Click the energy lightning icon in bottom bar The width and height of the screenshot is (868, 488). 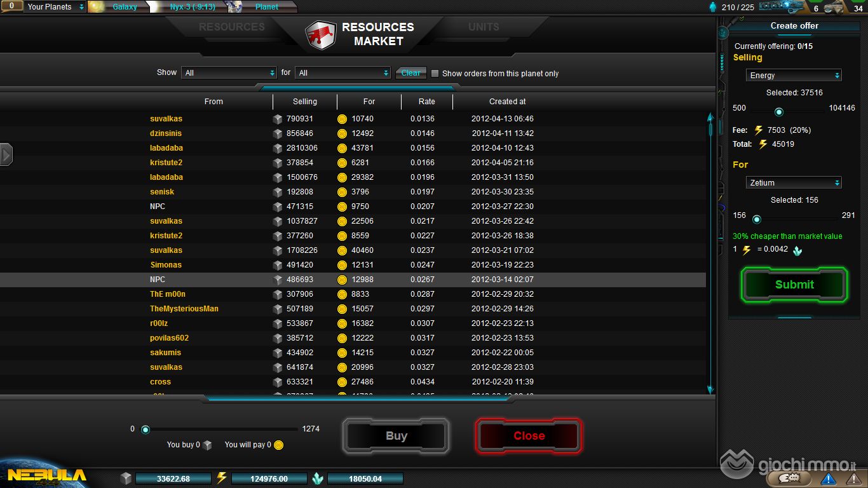[x=222, y=478]
